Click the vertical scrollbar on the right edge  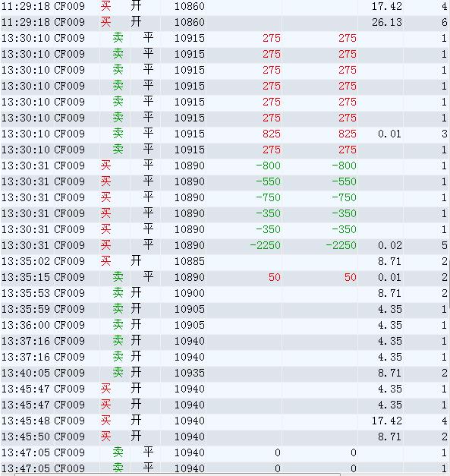point(448,282)
